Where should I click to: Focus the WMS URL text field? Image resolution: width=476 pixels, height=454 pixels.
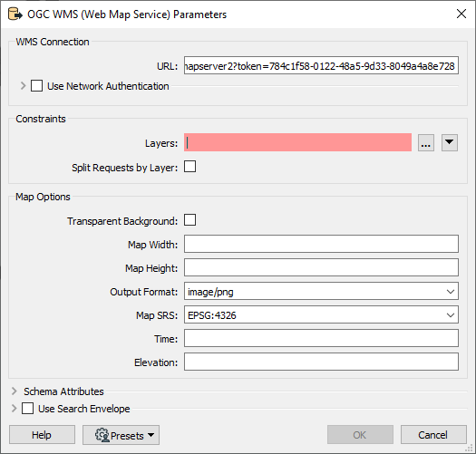coord(321,65)
